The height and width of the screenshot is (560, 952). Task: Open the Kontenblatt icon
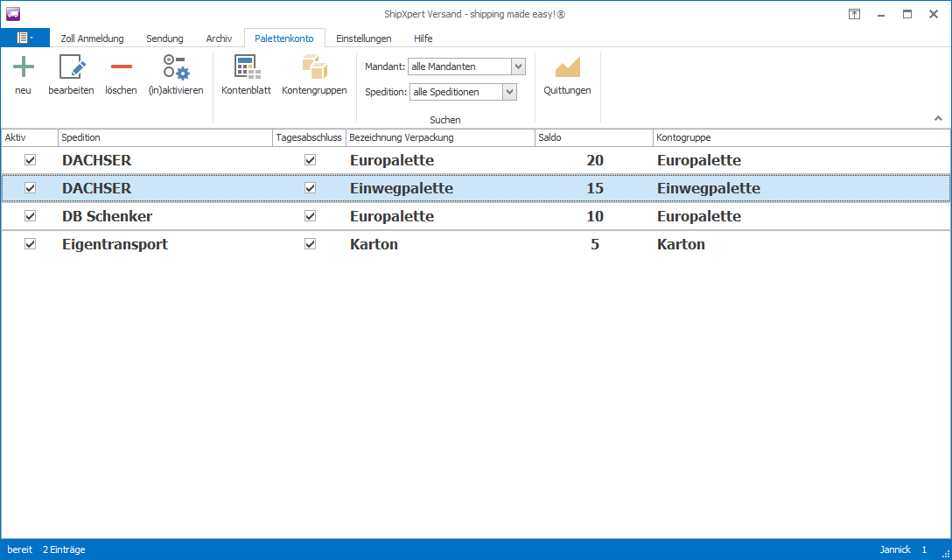(246, 67)
